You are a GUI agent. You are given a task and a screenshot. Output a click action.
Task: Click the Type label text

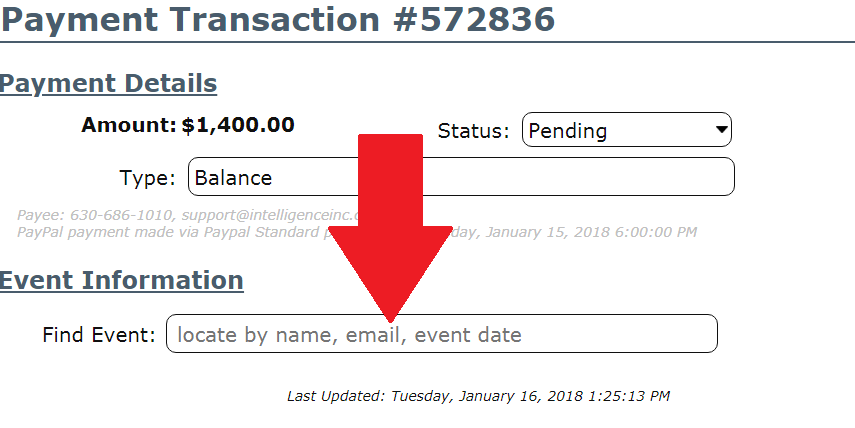pyautogui.click(x=147, y=179)
